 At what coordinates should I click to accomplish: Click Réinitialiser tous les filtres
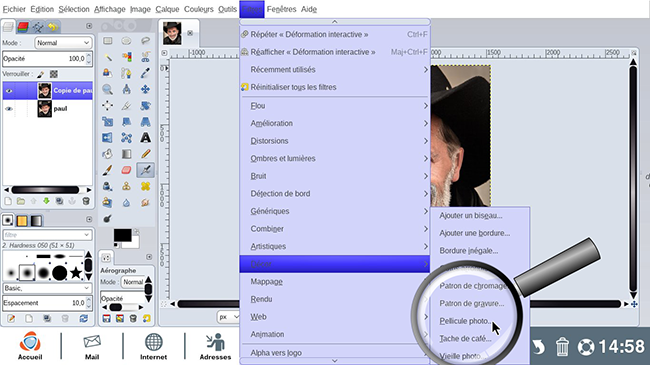tap(335, 87)
